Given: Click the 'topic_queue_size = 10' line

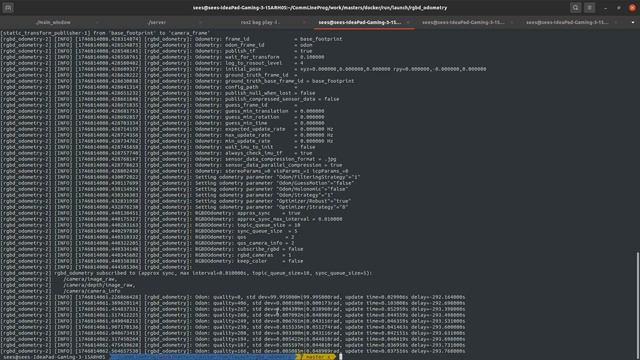Looking at the screenshot, I should click(x=151, y=225).
